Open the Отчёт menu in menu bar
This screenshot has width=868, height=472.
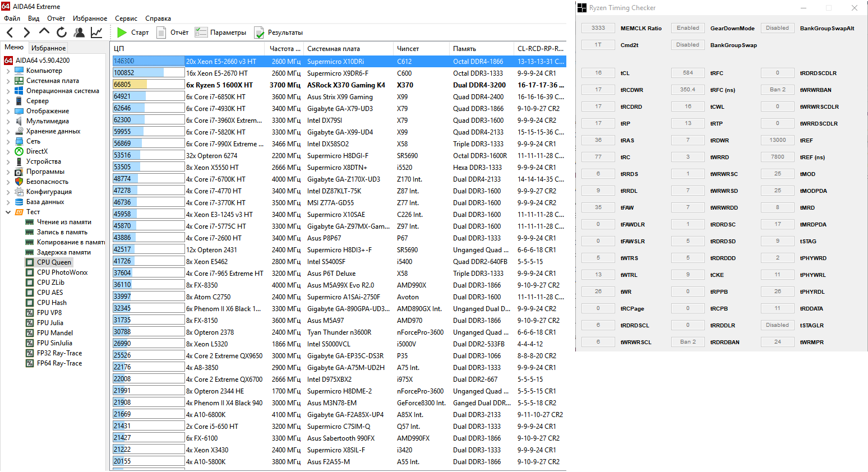tap(56, 18)
